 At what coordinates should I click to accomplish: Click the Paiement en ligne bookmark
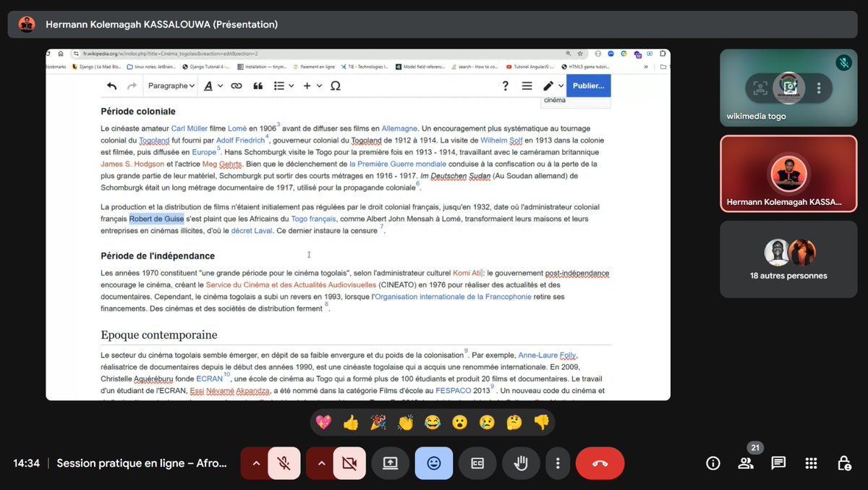pyautogui.click(x=315, y=67)
